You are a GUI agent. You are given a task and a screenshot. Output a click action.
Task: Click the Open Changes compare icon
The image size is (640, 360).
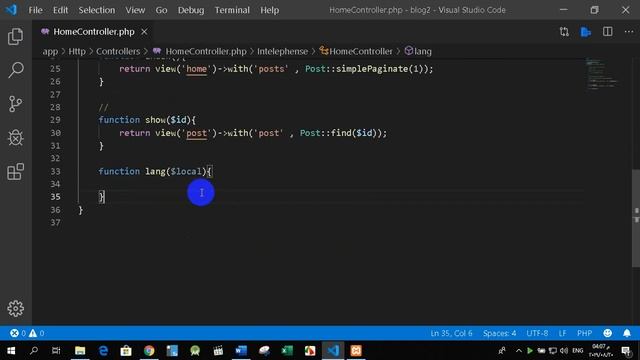(564, 32)
